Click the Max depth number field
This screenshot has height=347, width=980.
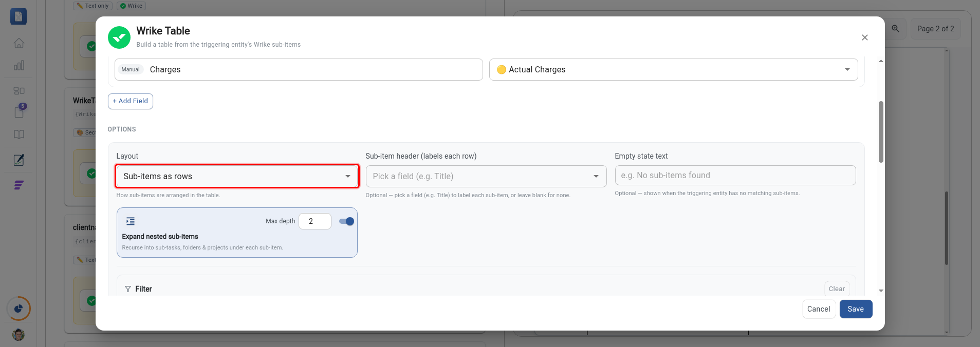pyautogui.click(x=315, y=221)
